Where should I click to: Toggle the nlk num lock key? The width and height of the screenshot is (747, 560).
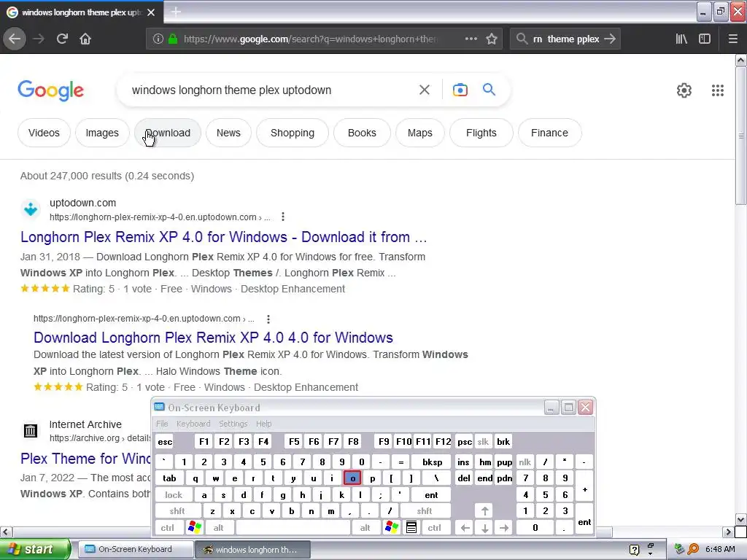point(525,462)
